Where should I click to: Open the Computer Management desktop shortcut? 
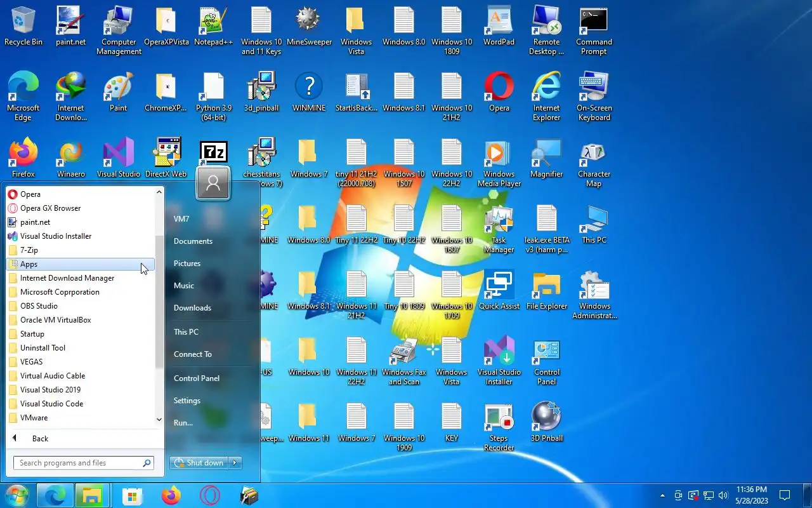tap(119, 30)
